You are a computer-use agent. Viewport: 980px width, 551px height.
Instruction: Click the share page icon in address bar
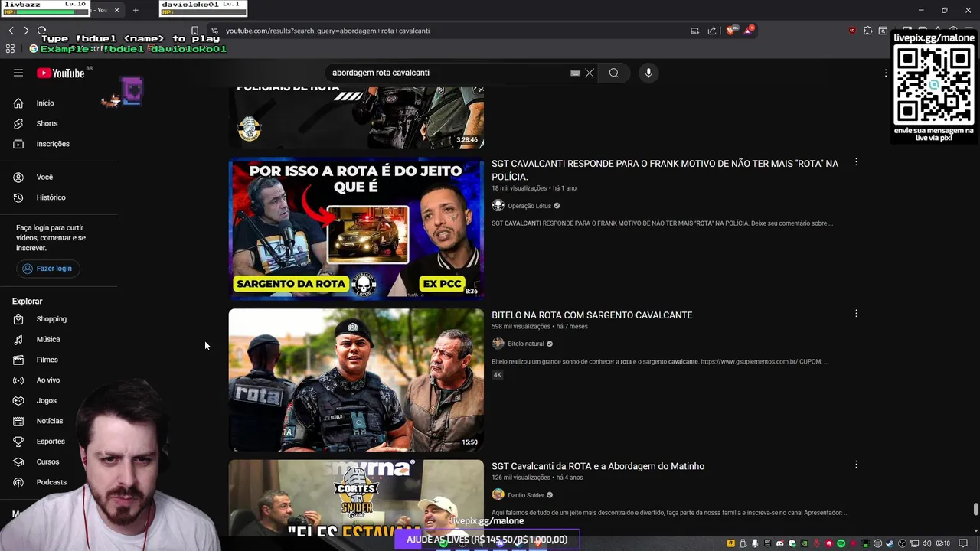(x=712, y=31)
